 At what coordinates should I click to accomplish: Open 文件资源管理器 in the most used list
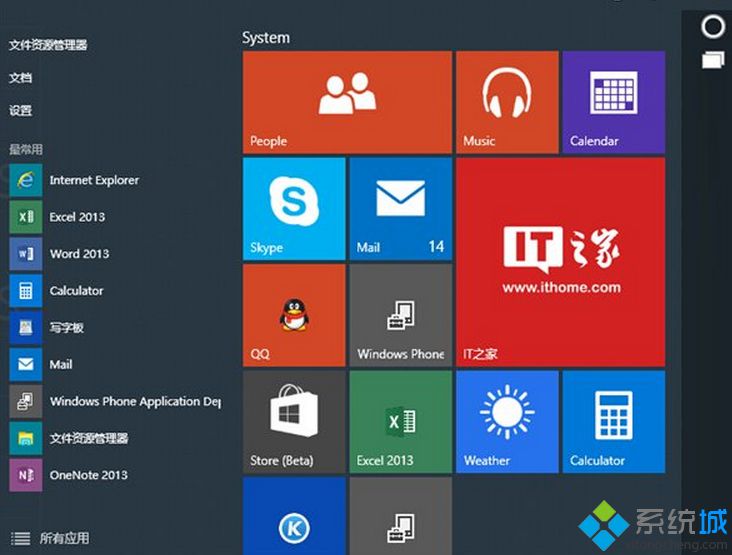tap(69, 438)
